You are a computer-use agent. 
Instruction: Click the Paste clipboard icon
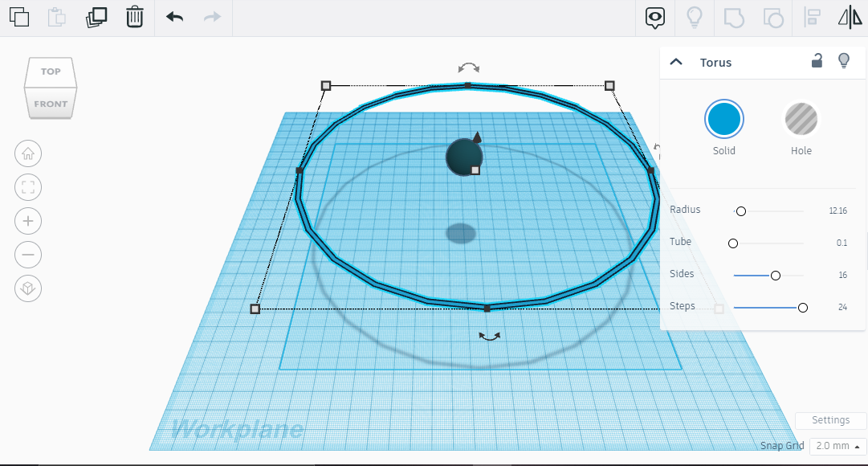coord(56,17)
